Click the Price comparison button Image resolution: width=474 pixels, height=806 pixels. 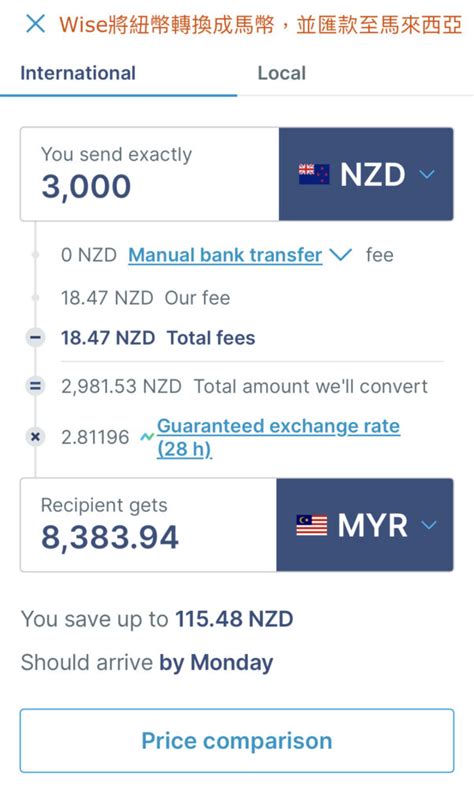pyautogui.click(x=237, y=741)
